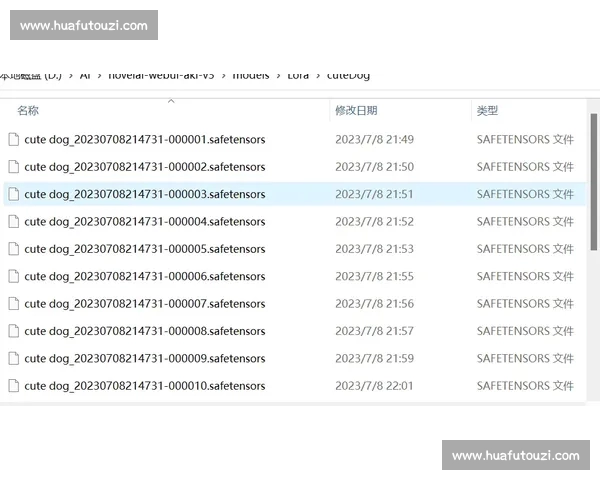
Task: Sort by 名称 column header
Action: [x=28, y=111]
